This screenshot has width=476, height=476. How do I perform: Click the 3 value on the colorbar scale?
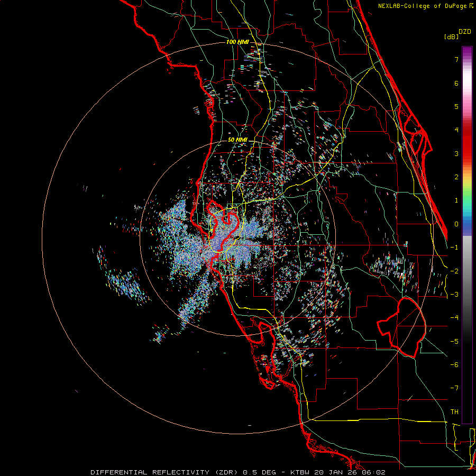(456, 153)
